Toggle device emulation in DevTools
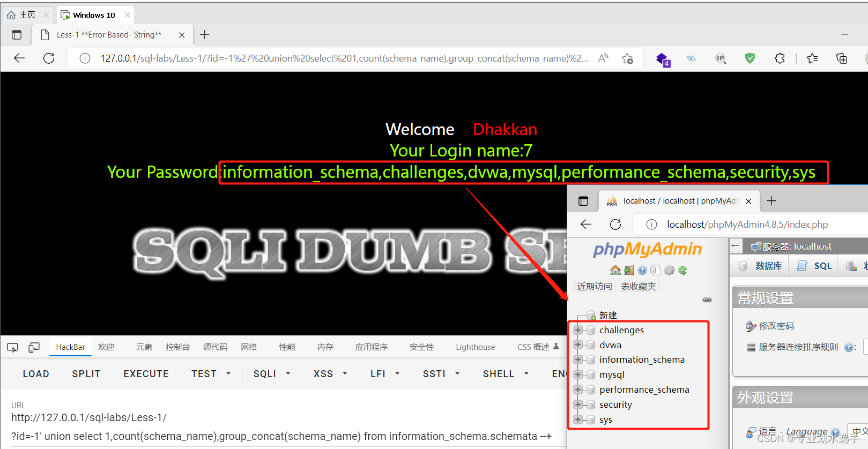The height and width of the screenshot is (449, 868). (34, 347)
